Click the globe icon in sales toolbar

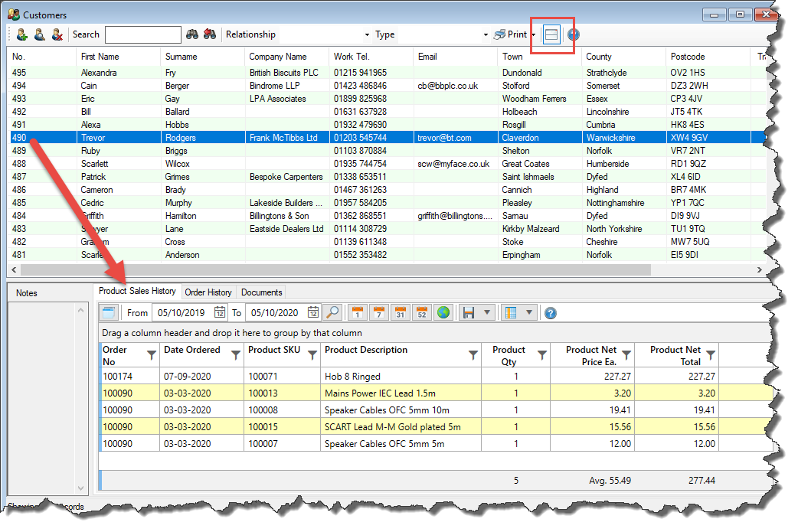[x=443, y=312]
